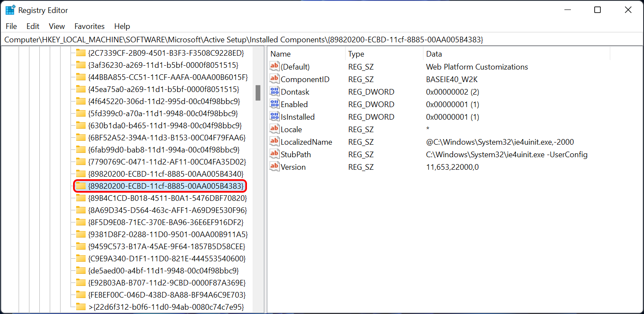Image resolution: width=644 pixels, height=314 pixels.
Task: Open the Edit menu
Action: point(33,26)
